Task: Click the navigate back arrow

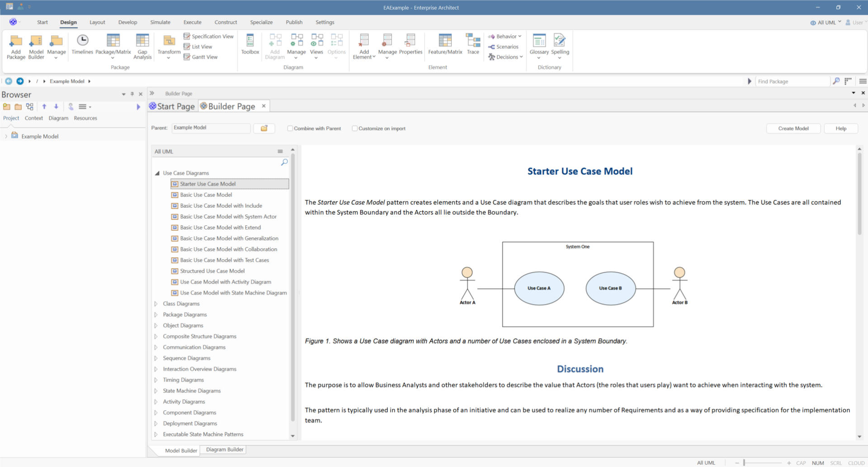Action: 9,81
